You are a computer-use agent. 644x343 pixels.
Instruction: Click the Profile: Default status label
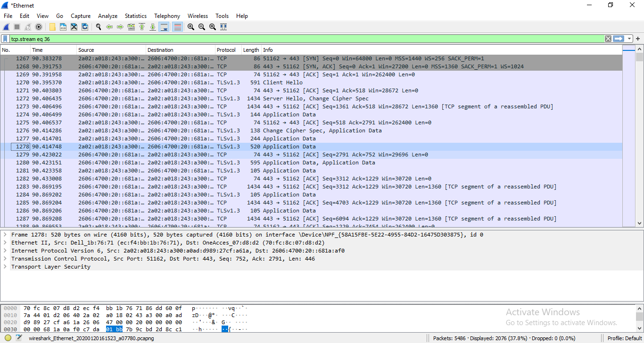tap(624, 338)
